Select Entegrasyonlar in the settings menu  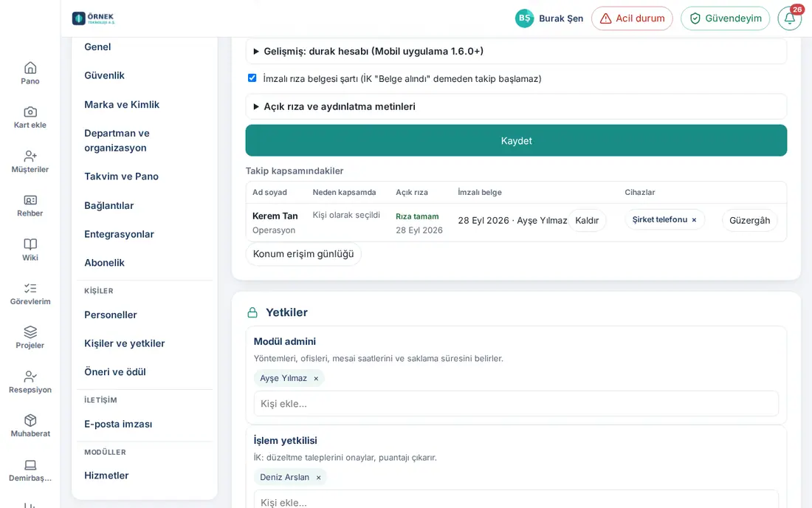point(119,234)
